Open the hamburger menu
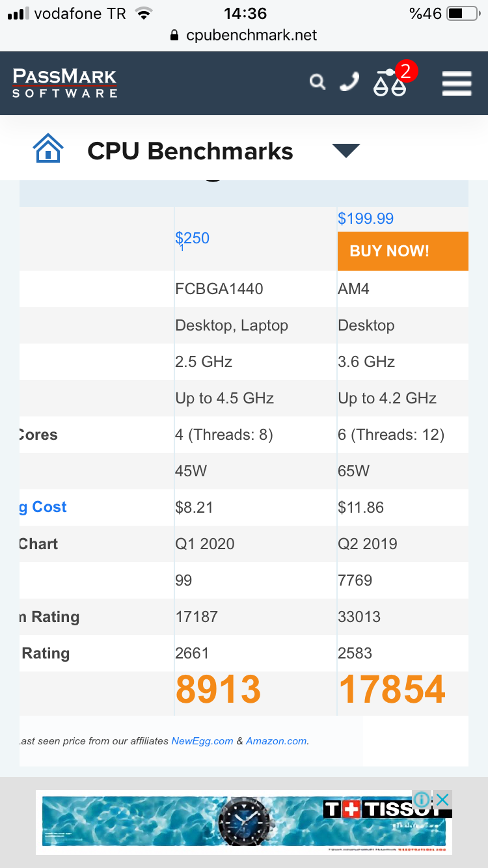This screenshot has width=488, height=868. [x=457, y=83]
